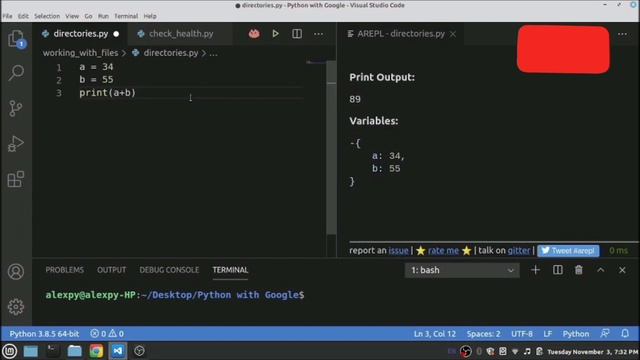
Task: Open the Extensions view
Action: pos(16,179)
